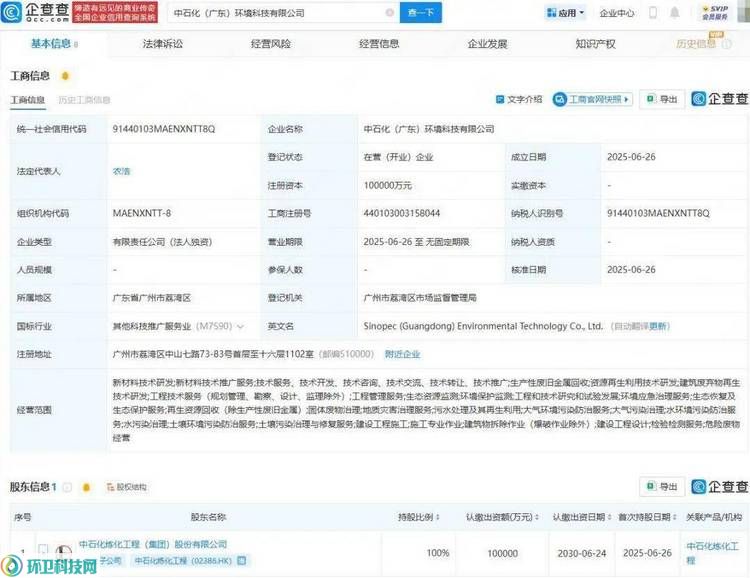Click 导出 export in 股东信息 section
Screen dimensions: 750x578
[x=662, y=487]
